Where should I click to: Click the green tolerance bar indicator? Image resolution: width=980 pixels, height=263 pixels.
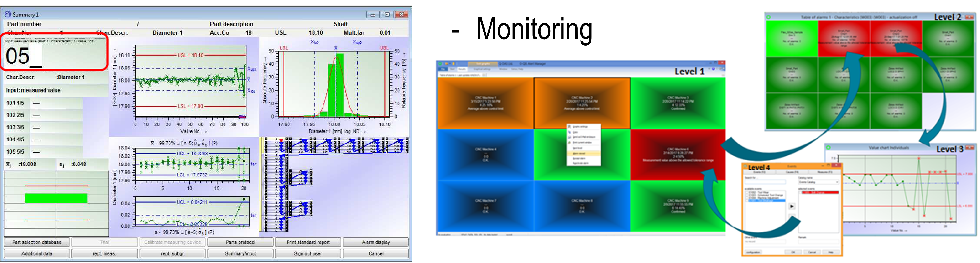(56, 198)
